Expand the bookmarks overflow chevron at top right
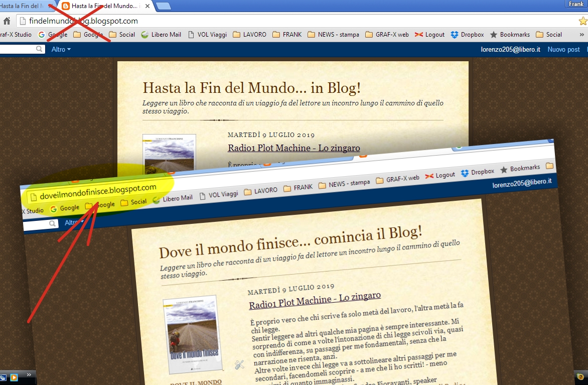Viewport: 588px width, 385px height. pos(582,35)
